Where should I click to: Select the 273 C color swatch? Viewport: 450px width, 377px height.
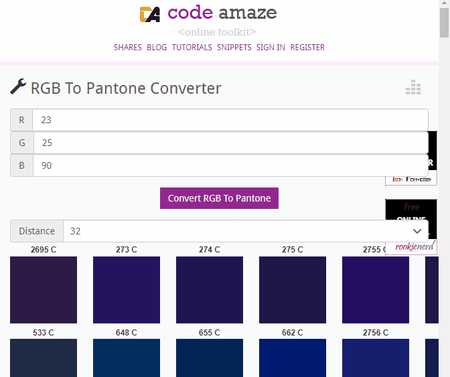point(126,290)
